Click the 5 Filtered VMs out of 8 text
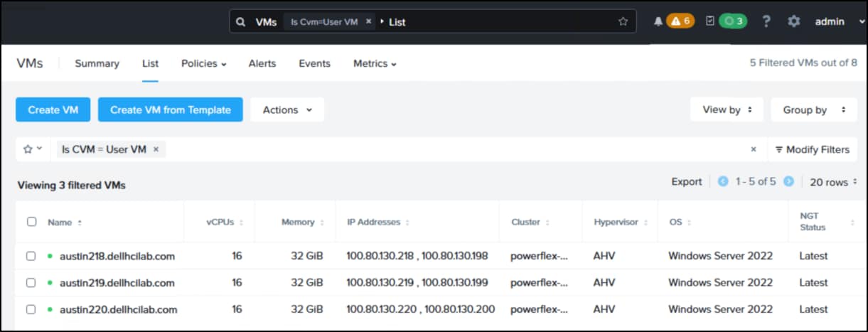The image size is (868, 332). (803, 63)
